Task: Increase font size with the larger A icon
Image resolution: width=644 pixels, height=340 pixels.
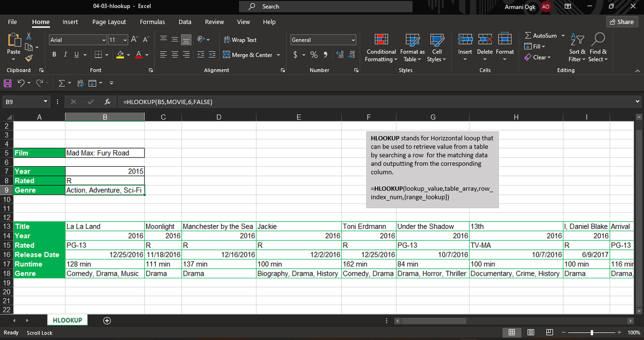Action: coord(135,40)
